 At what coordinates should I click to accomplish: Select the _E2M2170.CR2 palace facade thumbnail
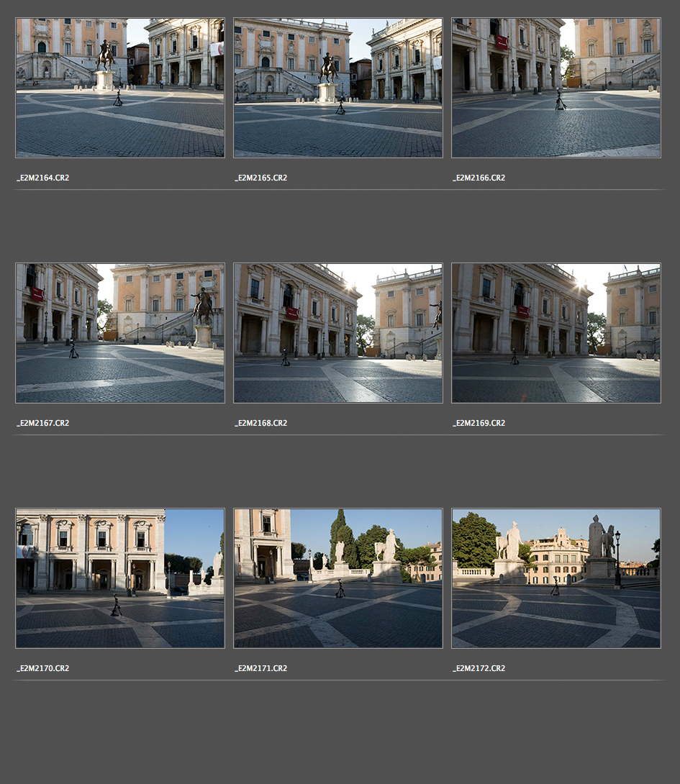pyautogui.click(x=120, y=578)
